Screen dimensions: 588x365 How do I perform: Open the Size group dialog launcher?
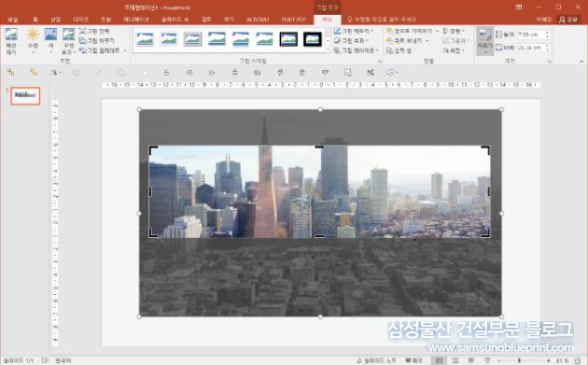point(550,62)
